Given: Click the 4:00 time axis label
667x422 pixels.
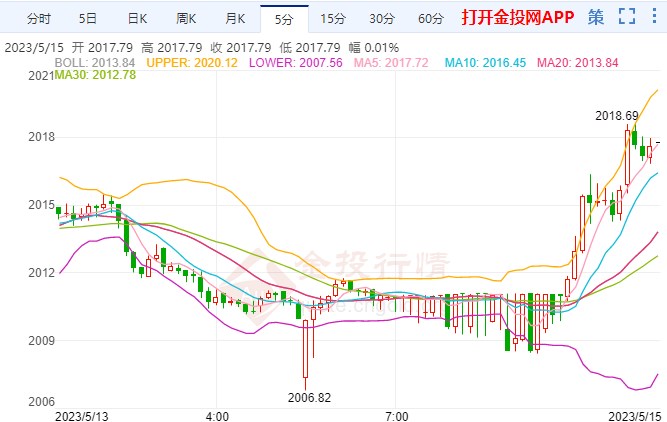Looking at the screenshot, I should (217, 416).
